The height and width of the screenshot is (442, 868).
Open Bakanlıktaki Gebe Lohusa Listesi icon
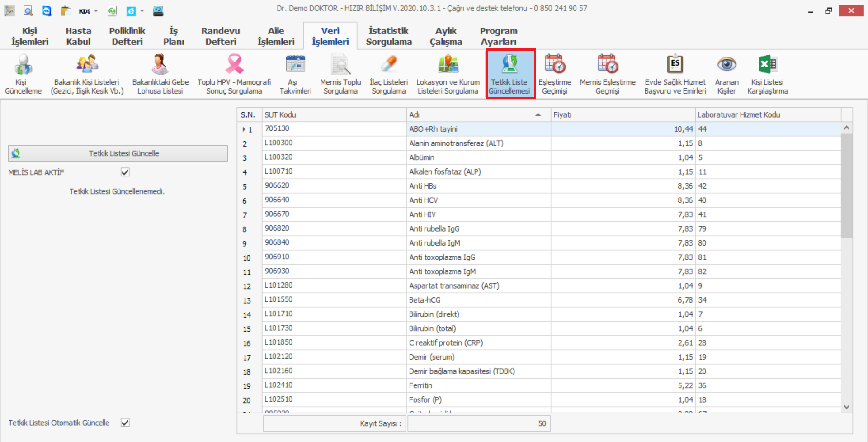point(160,74)
